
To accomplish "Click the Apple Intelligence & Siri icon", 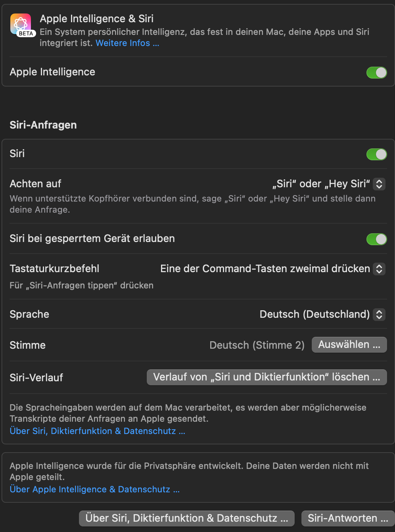I will (22, 25).
